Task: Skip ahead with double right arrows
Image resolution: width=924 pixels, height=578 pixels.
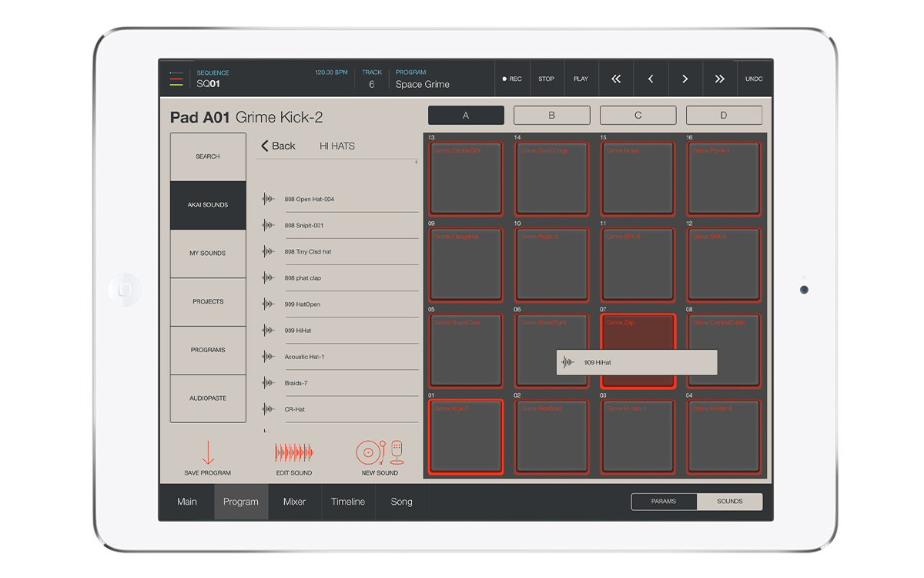Action: (x=719, y=79)
